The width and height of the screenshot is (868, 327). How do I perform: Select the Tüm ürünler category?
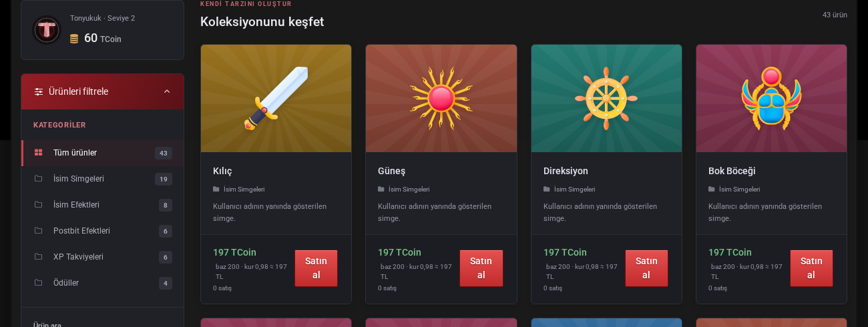pyautogui.click(x=103, y=153)
